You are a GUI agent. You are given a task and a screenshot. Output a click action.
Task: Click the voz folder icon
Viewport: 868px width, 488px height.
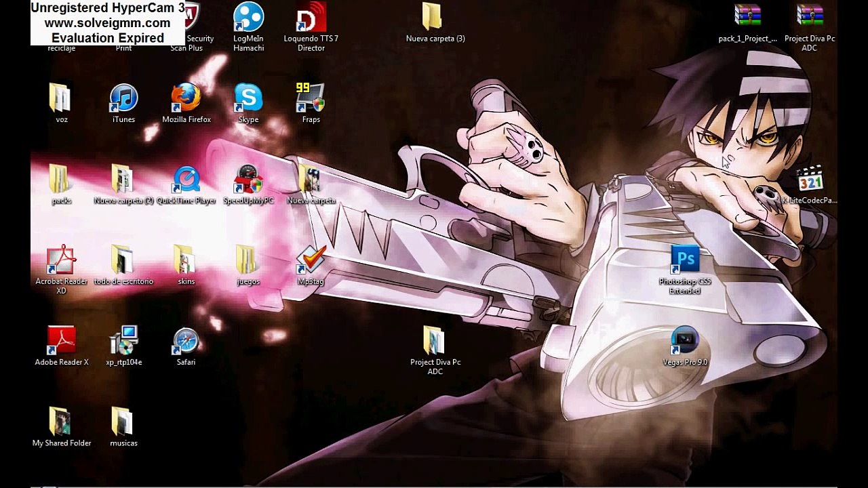pyautogui.click(x=60, y=98)
